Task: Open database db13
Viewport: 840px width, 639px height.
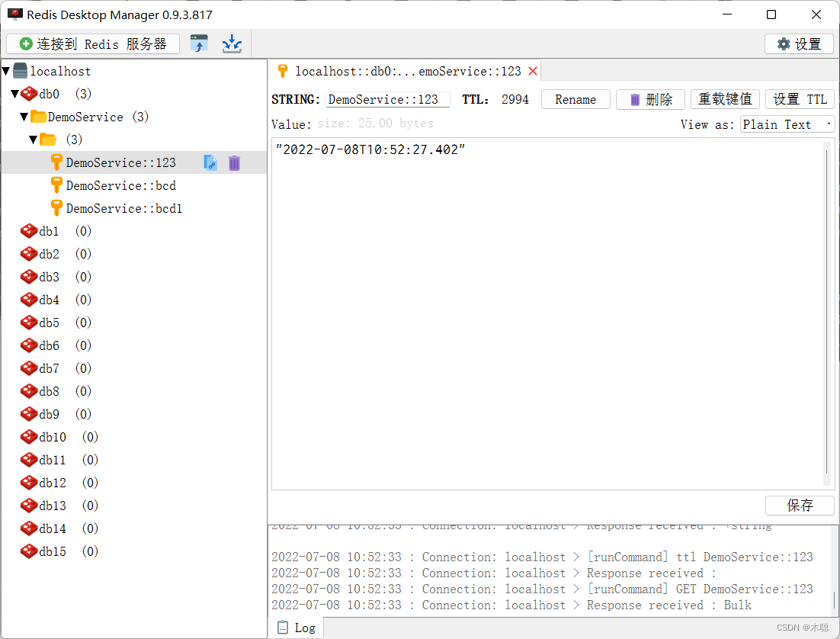Action: [59, 506]
